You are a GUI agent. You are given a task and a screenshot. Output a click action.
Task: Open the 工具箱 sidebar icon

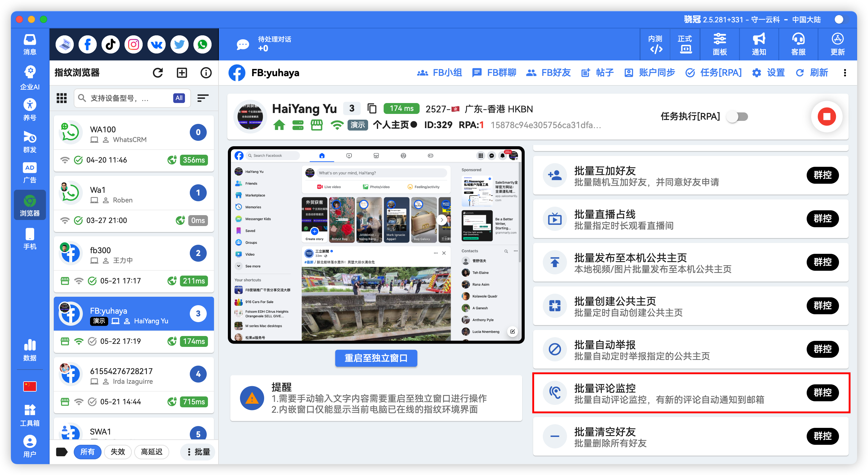30,415
